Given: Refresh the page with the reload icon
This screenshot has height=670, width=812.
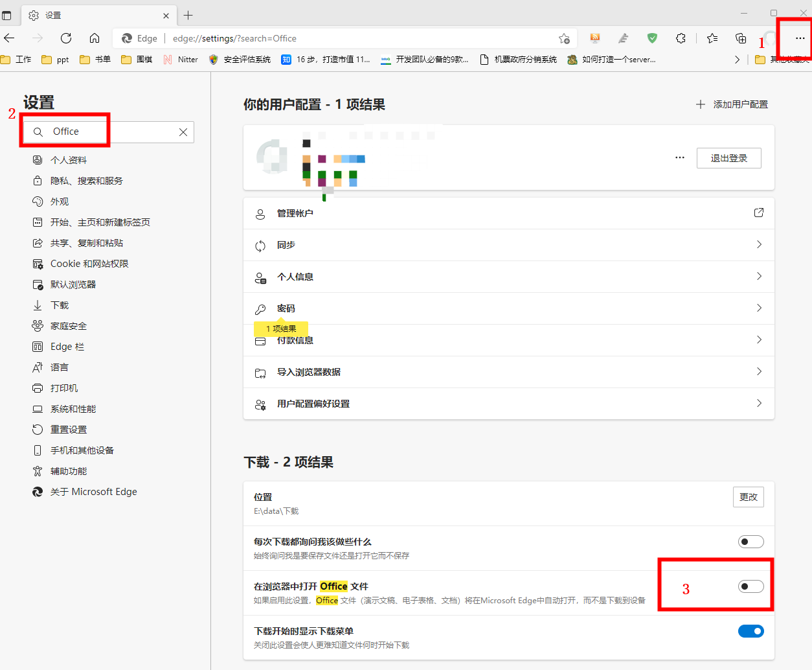Looking at the screenshot, I should tap(65, 38).
